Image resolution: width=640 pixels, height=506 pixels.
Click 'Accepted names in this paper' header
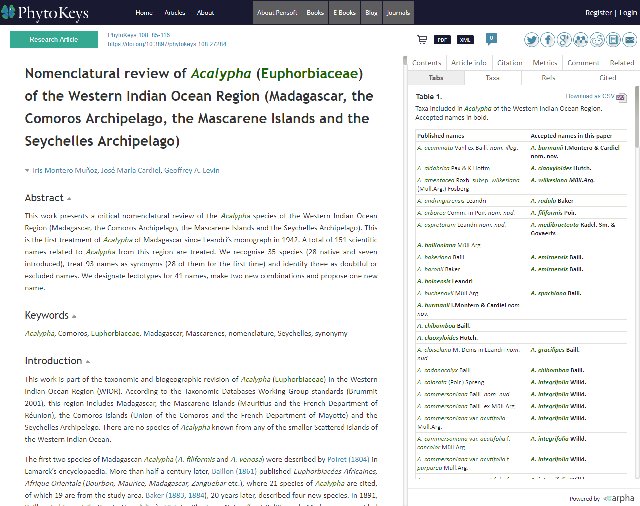571,136
